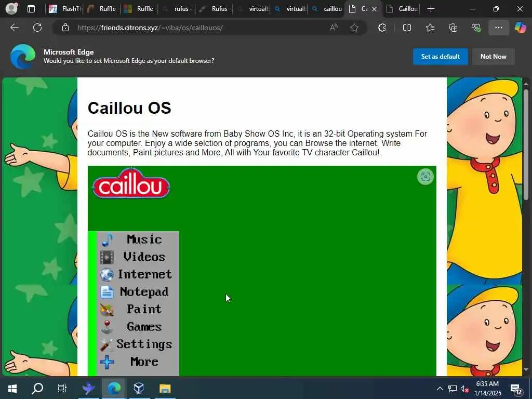
Task: Switch to the FlashTi tab
Action: click(x=64, y=9)
